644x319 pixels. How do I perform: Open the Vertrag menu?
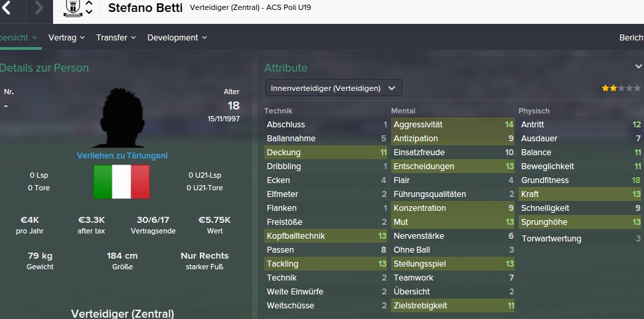point(66,38)
